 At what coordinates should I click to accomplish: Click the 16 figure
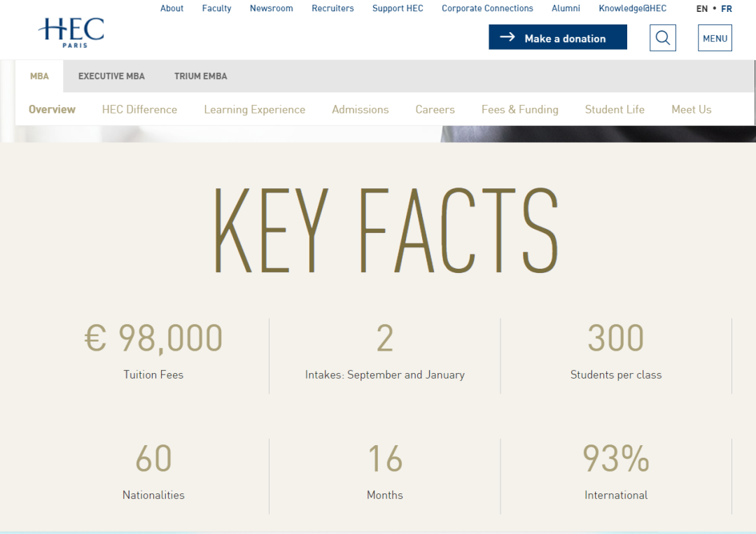click(385, 458)
